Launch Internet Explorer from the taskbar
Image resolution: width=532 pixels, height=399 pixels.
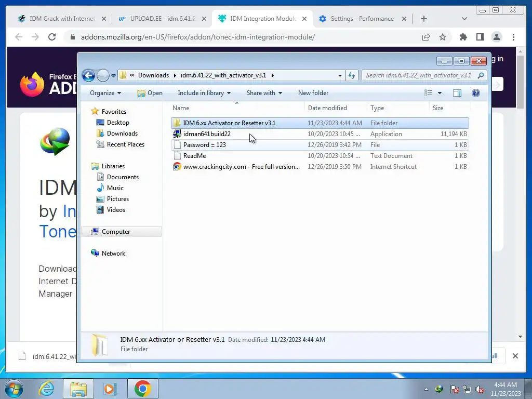tap(46, 389)
